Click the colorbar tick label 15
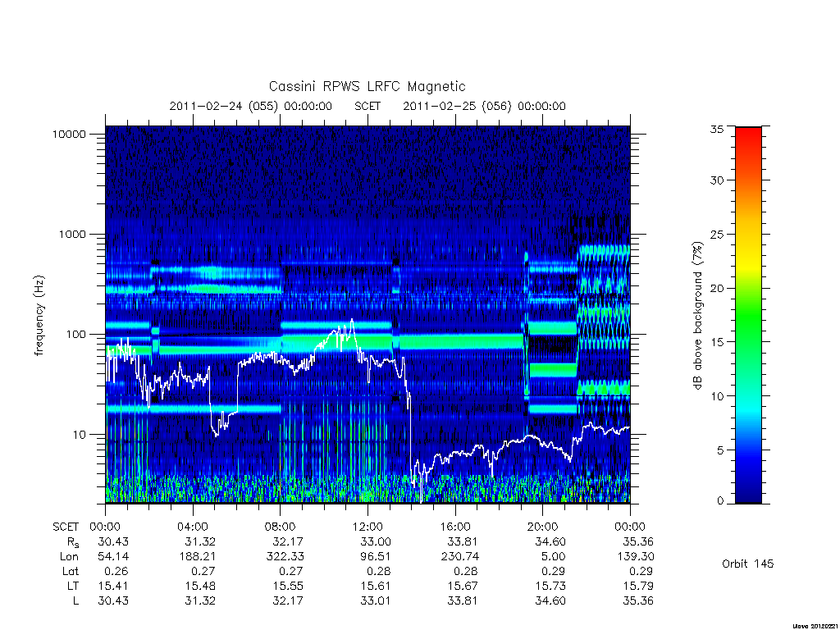Viewport: 840px width, 630px height. point(717,342)
